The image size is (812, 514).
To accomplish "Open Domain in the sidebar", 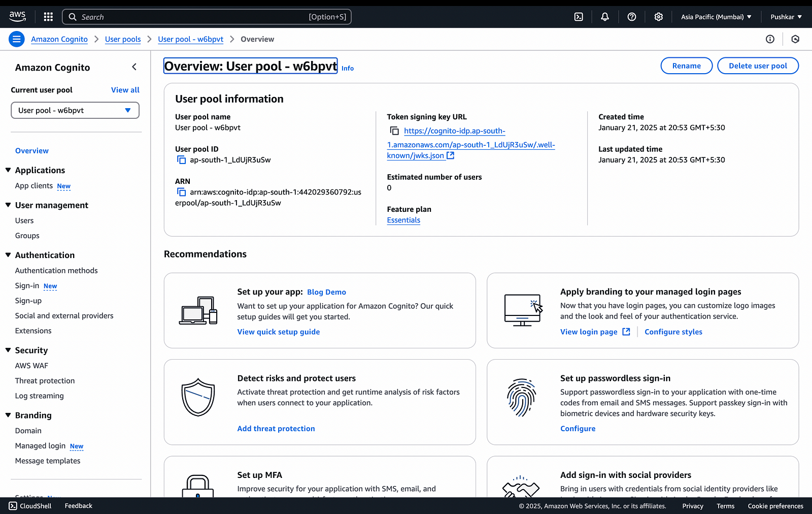I will [28, 431].
